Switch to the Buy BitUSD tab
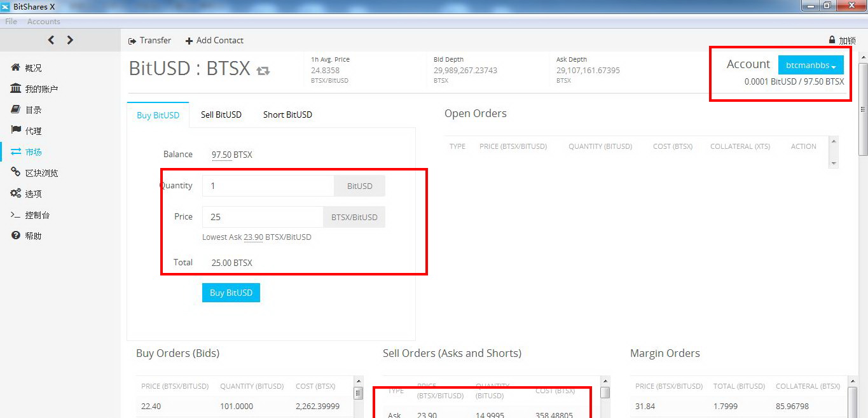 pyautogui.click(x=158, y=115)
